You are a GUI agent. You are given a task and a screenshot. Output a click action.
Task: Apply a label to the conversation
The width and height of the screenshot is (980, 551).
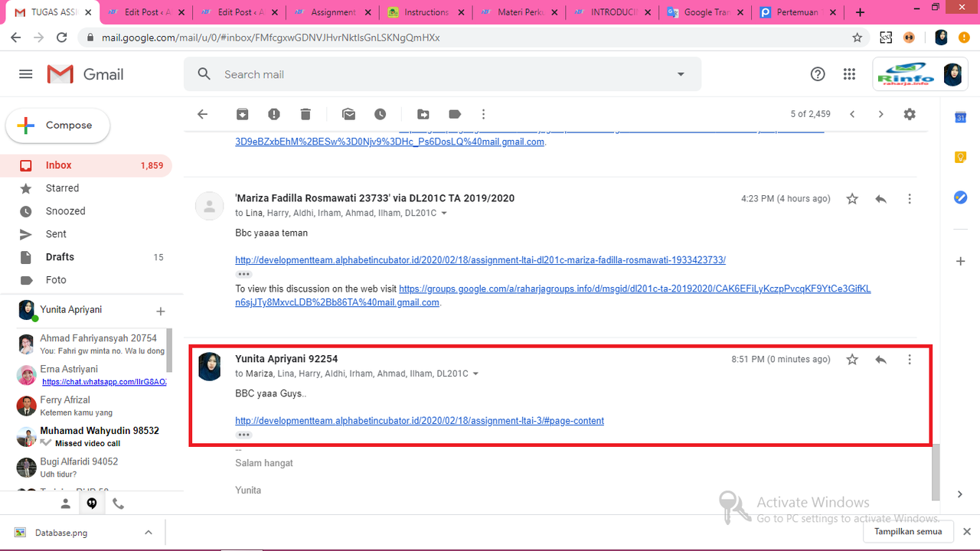[455, 114]
